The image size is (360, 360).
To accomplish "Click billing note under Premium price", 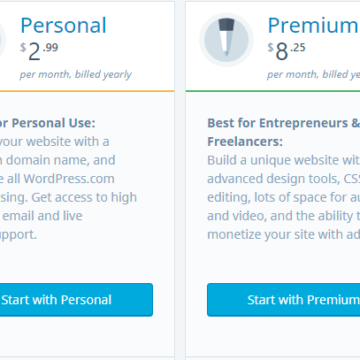I will click(313, 75).
